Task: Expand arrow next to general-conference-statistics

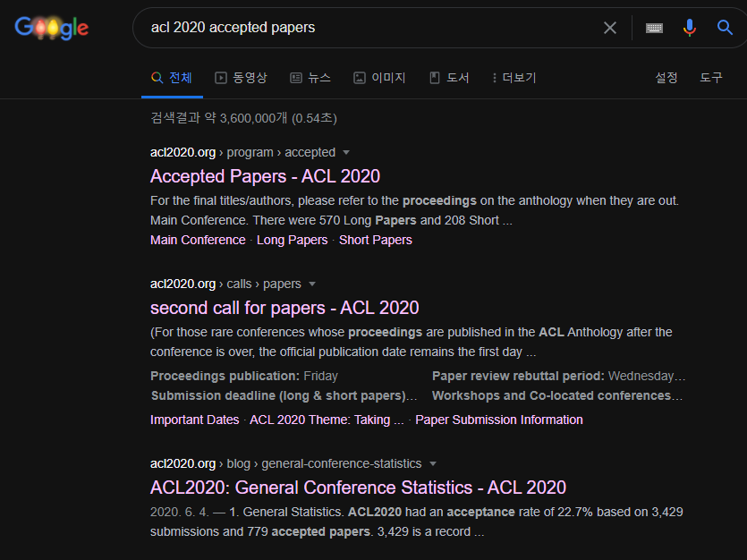Action: point(433,463)
